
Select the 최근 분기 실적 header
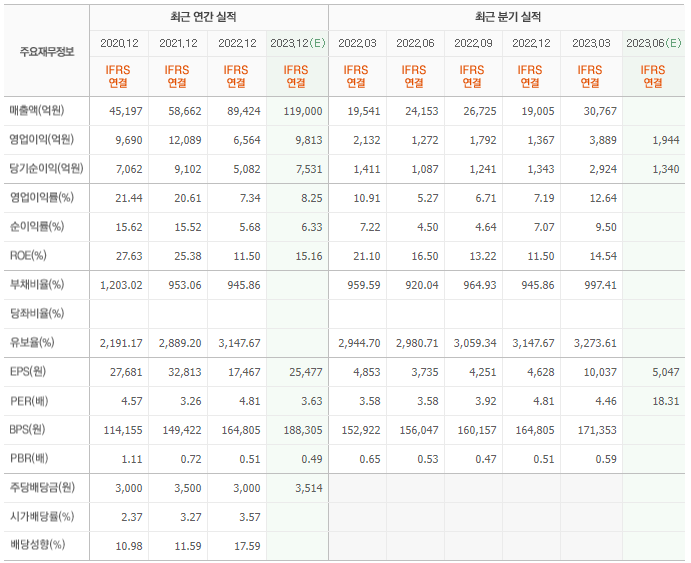coord(508,17)
